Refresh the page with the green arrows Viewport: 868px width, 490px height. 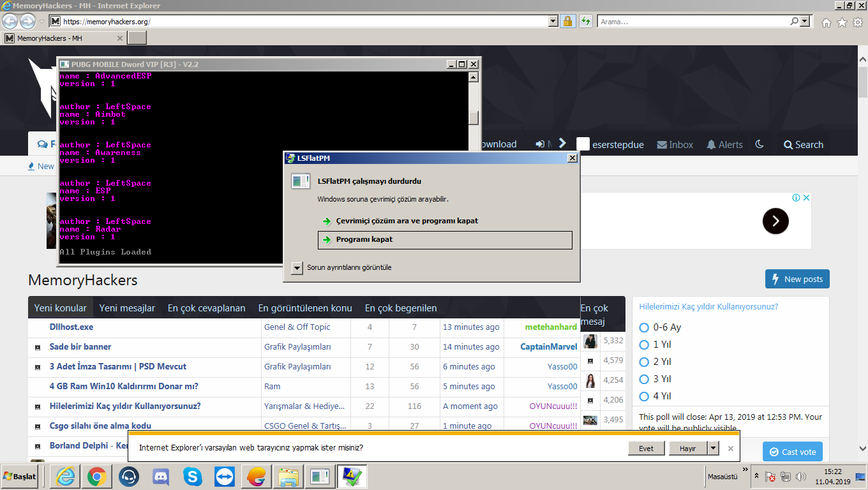pos(586,21)
